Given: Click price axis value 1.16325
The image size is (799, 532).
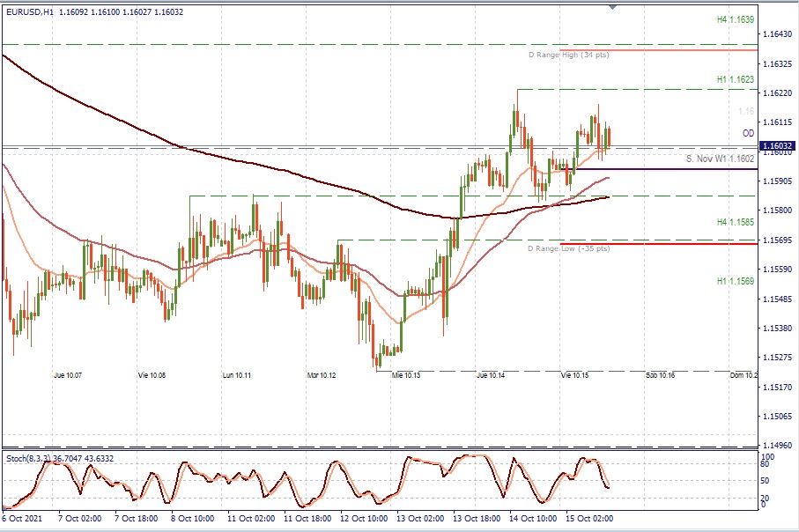Looking at the screenshot, I should click(778, 63).
